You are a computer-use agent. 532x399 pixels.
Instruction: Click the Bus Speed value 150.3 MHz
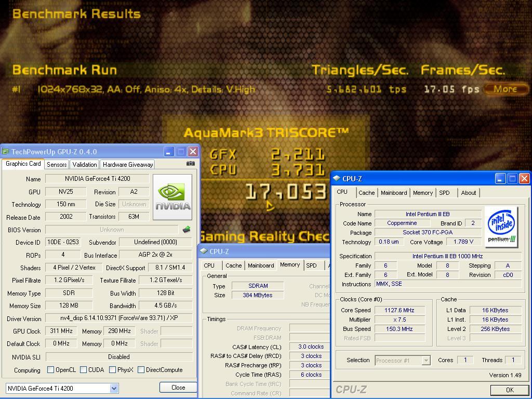(400, 329)
